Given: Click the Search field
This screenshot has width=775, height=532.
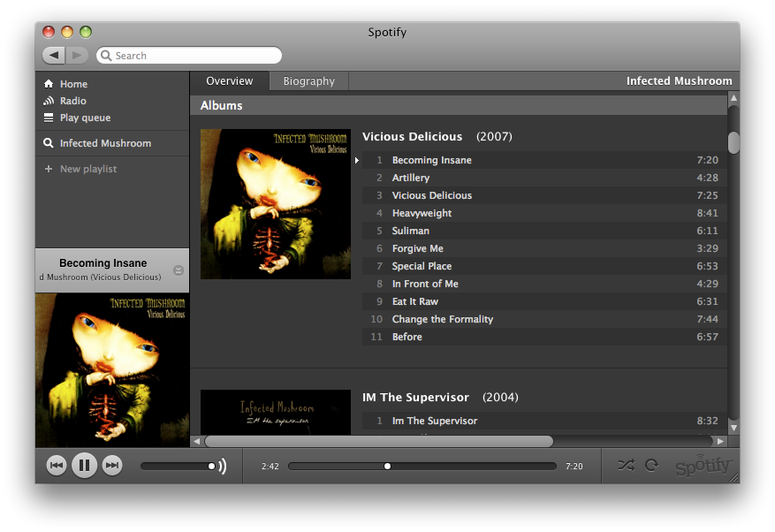Looking at the screenshot, I should coord(189,56).
